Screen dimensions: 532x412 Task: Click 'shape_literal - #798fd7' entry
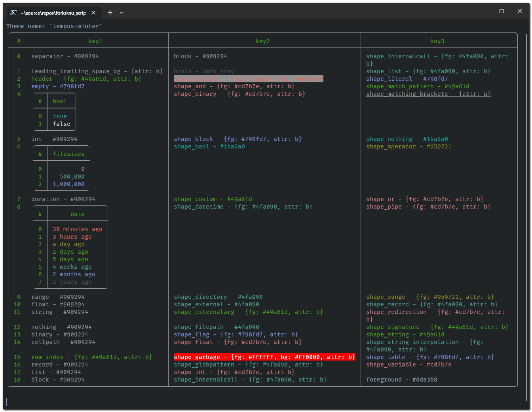(x=407, y=79)
